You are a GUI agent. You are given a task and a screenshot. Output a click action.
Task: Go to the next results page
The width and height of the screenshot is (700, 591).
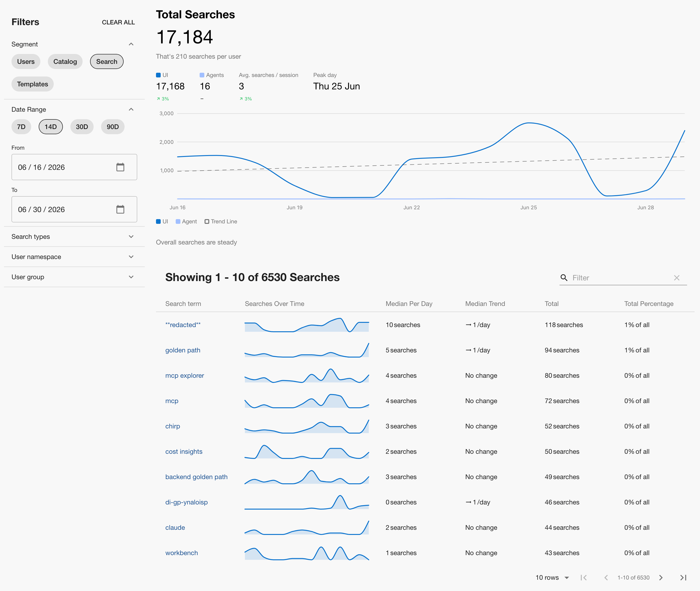661,578
